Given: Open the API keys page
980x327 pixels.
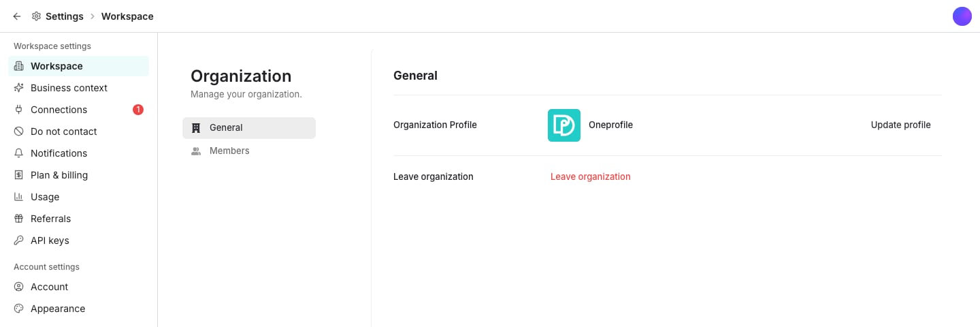Looking at the screenshot, I should coord(78,240).
